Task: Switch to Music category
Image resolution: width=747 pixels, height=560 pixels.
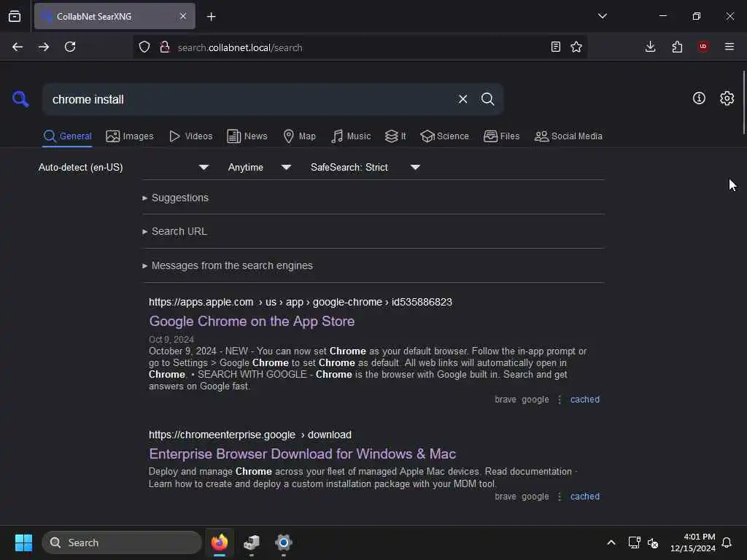Action: (x=351, y=136)
